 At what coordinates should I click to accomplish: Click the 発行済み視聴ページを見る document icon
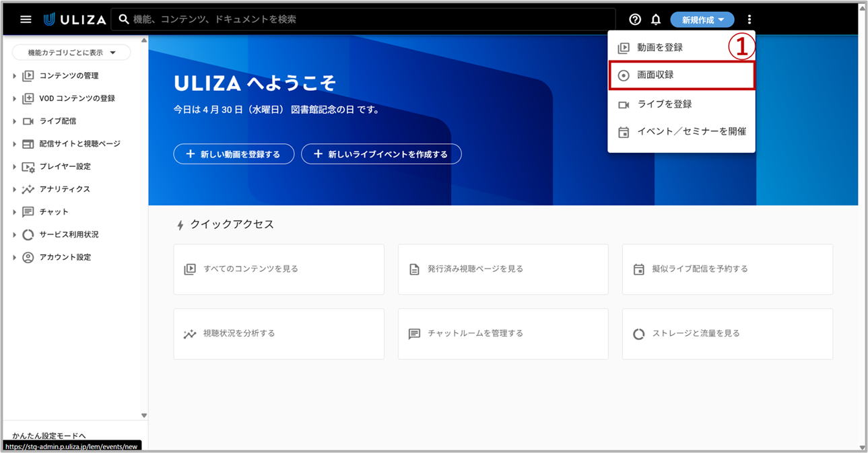click(x=415, y=269)
